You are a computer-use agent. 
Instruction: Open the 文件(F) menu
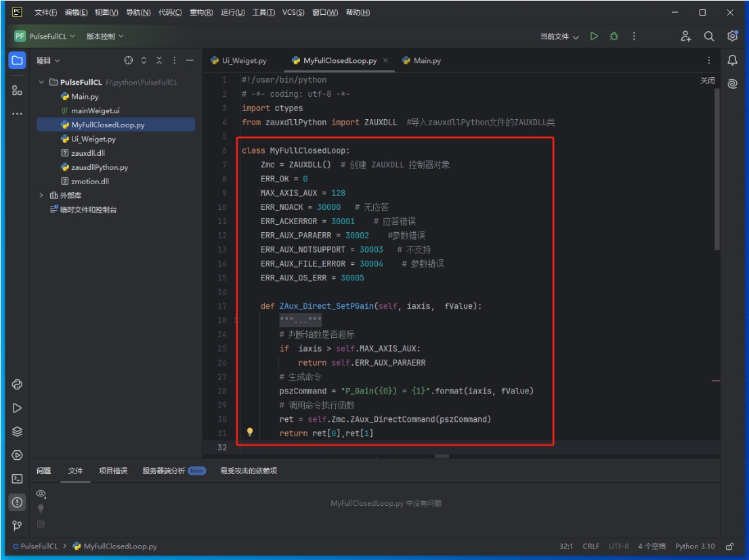[x=46, y=12]
